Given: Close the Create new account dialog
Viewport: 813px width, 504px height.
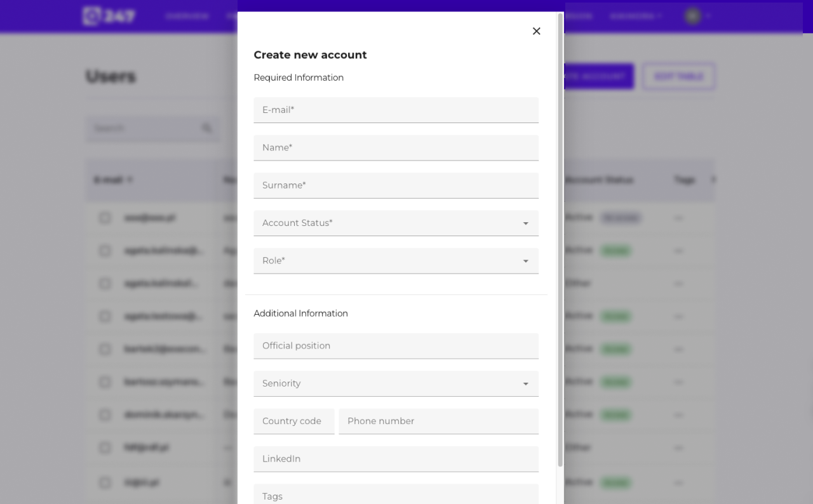Looking at the screenshot, I should [536, 30].
